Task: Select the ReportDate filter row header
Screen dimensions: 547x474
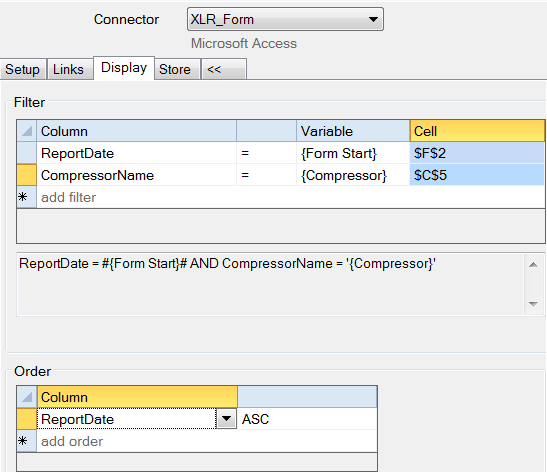Action: click(x=27, y=153)
